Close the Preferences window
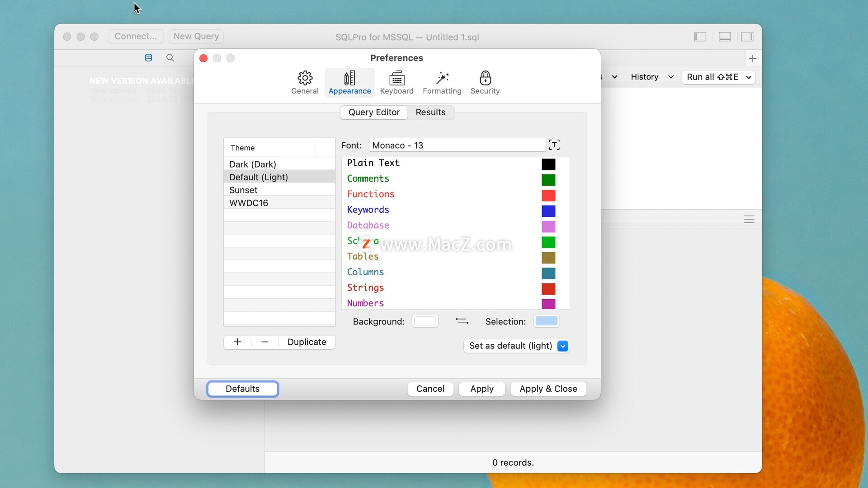Screen dimensions: 868x488 pos(203,58)
